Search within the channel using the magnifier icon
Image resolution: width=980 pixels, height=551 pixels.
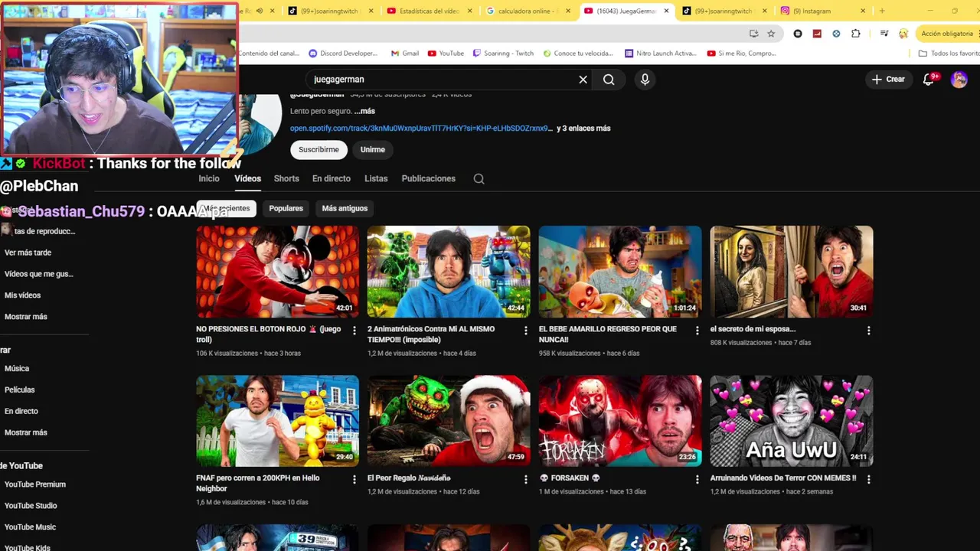click(479, 178)
